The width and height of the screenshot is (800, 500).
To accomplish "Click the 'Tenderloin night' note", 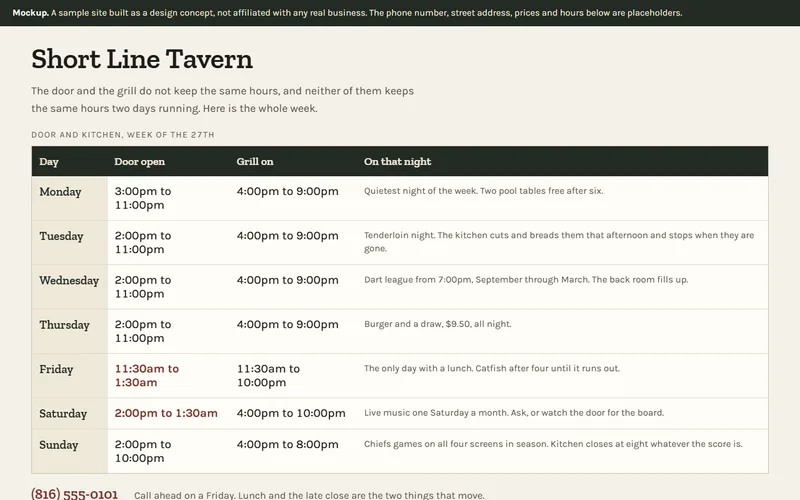I will point(559,242).
